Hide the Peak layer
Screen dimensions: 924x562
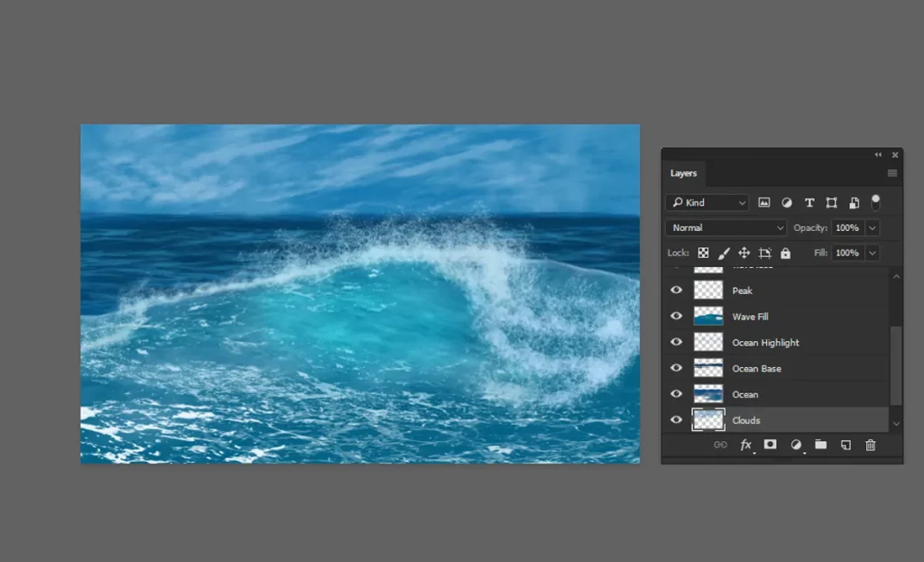(x=675, y=290)
